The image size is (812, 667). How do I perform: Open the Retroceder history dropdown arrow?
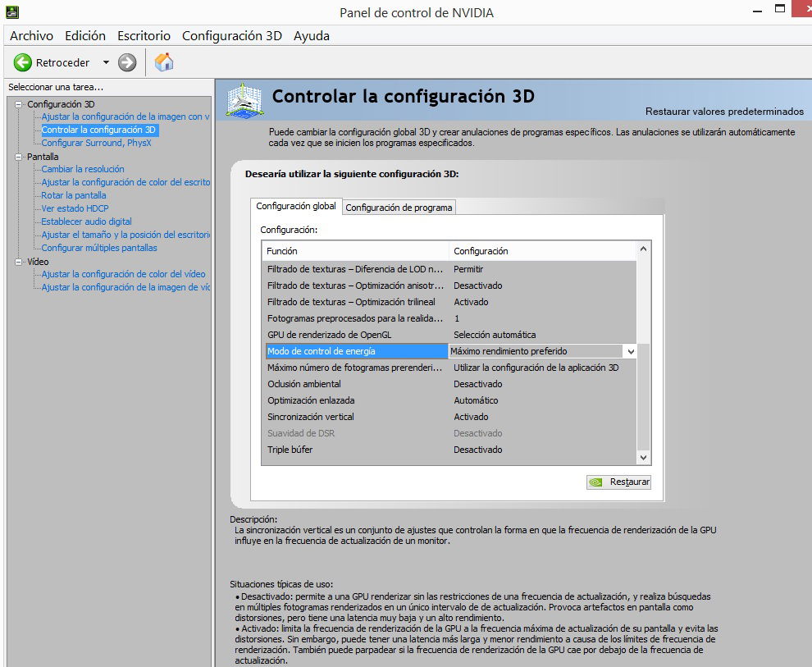click(x=106, y=62)
